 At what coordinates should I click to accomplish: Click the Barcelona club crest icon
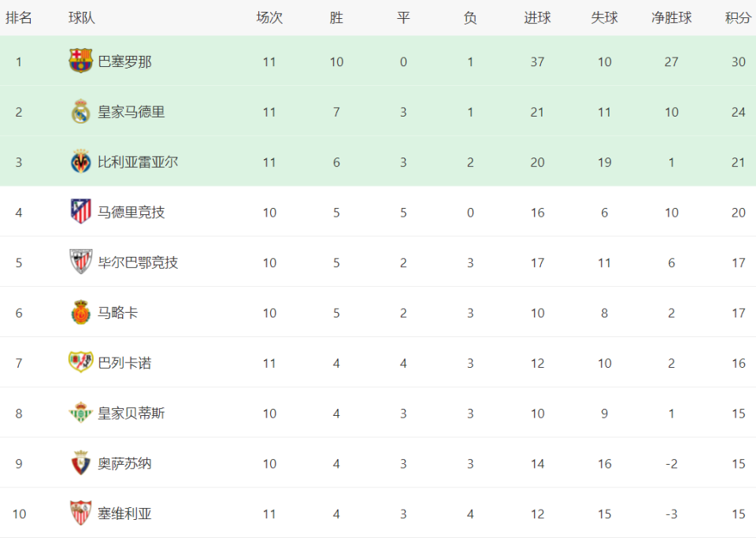pyautogui.click(x=80, y=61)
